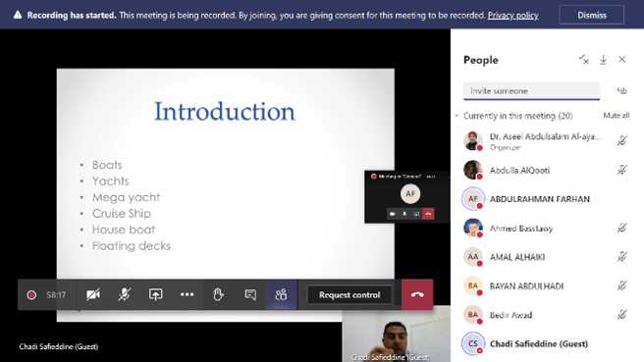Click the 'Cruise Ship' bullet on slide

[121, 214]
